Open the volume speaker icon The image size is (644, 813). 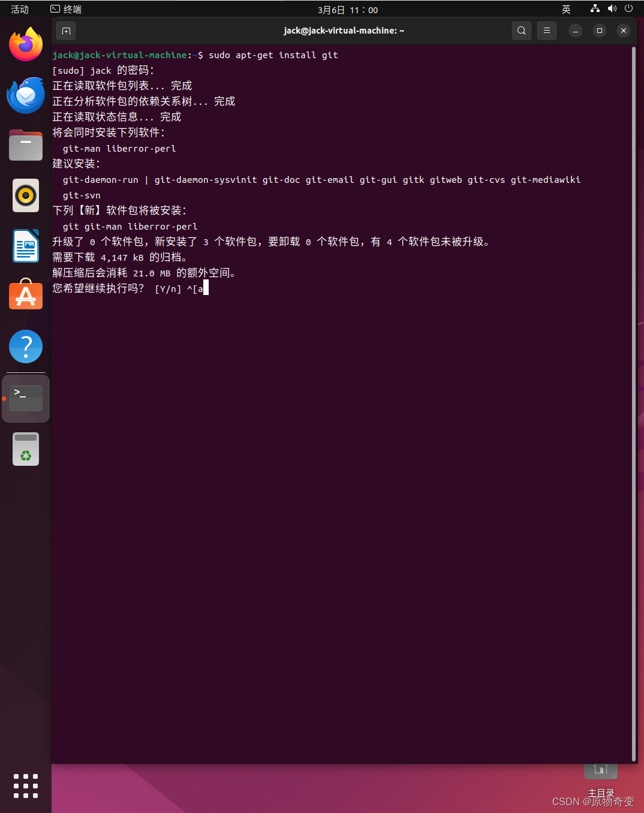tap(612, 8)
